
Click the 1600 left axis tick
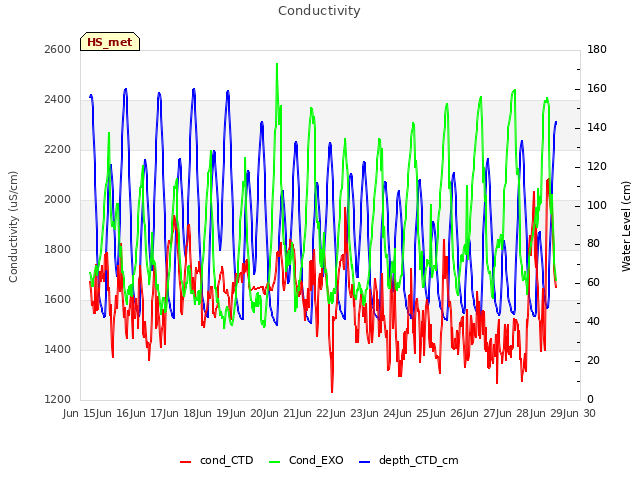coord(58,299)
